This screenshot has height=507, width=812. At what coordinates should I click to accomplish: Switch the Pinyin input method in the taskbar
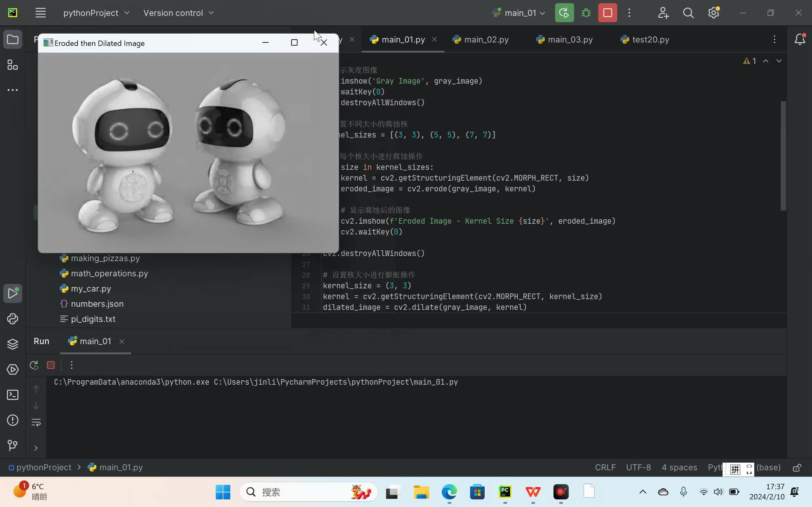(x=735, y=469)
